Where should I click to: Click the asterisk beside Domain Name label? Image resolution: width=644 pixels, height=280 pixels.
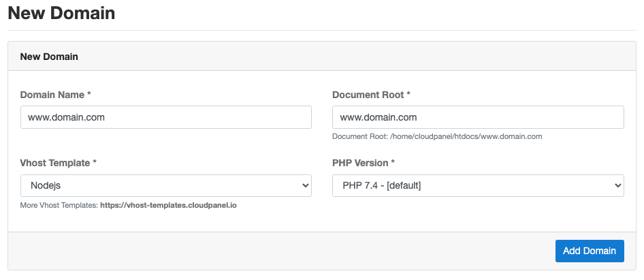88,94
